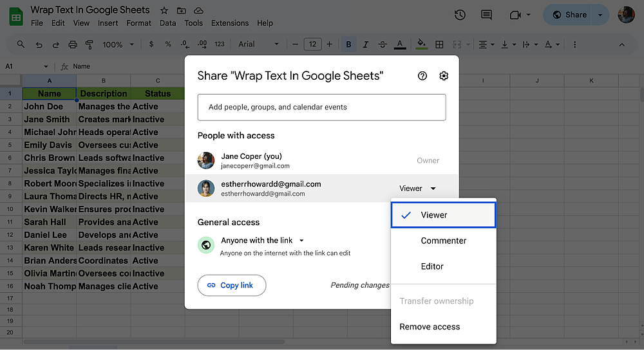
Task: Click the Copy link button
Action: pos(232,285)
